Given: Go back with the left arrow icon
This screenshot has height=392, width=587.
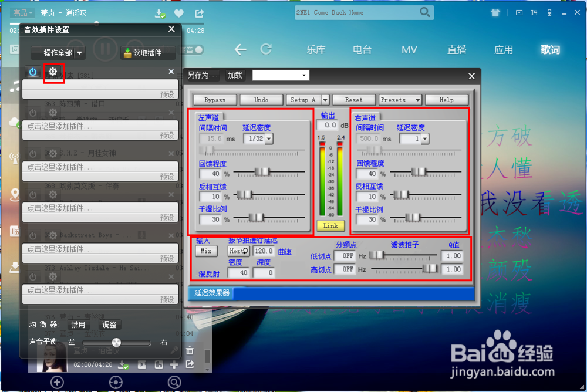Looking at the screenshot, I should click(240, 49).
